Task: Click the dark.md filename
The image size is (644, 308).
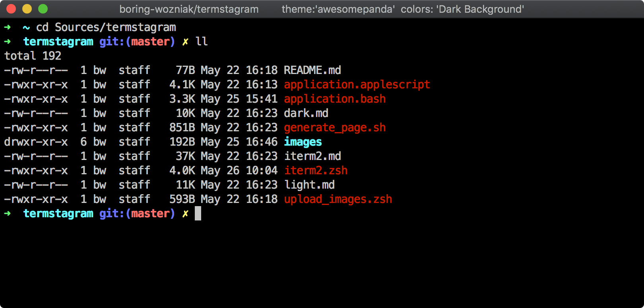Action: click(x=306, y=113)
